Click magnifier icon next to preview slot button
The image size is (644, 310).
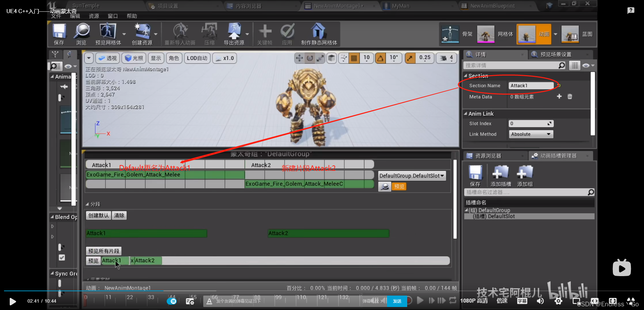385,186
